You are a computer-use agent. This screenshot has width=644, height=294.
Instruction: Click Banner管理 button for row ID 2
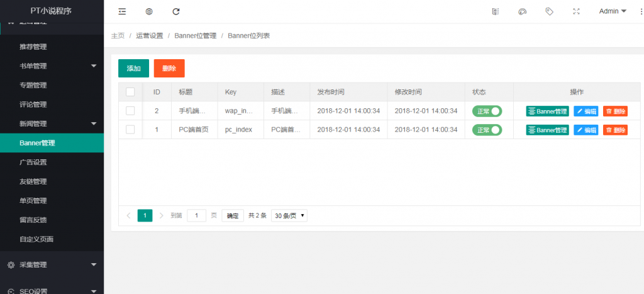coord(547,111)
